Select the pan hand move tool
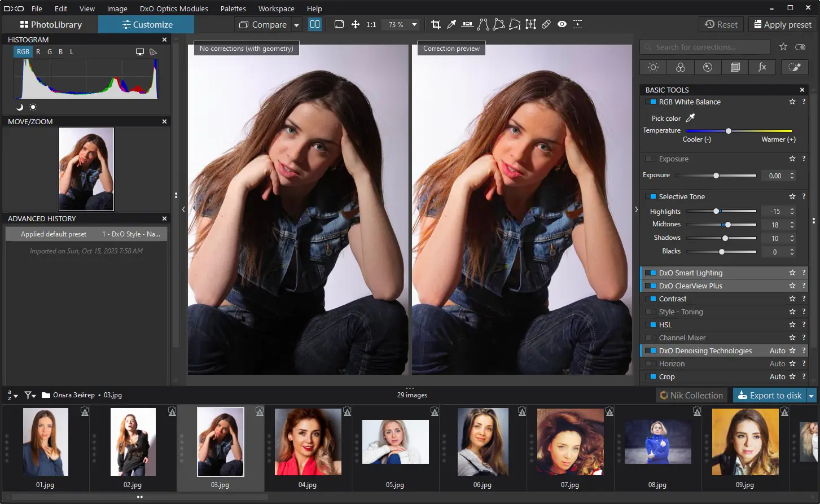 (x=356, y=24)
